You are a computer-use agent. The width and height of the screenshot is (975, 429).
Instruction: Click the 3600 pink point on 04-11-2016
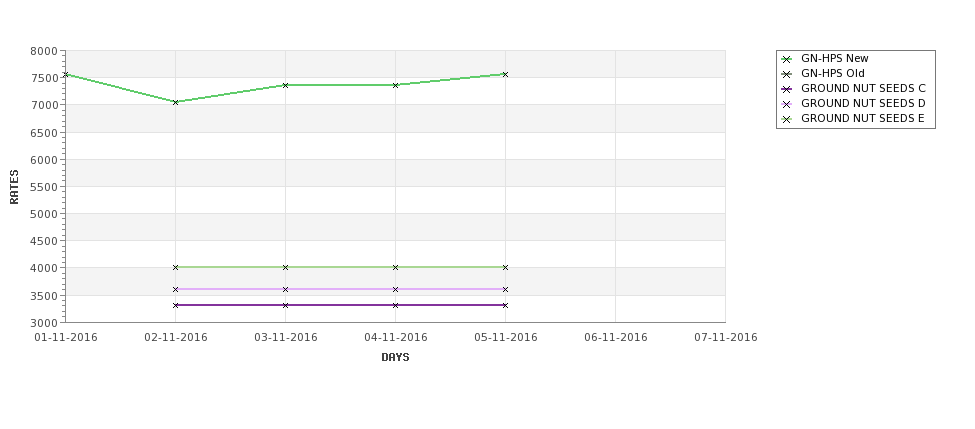(395, 289)
